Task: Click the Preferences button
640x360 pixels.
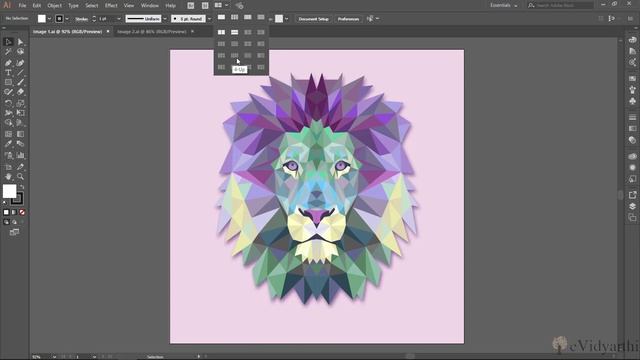Action: pos(348,19)
